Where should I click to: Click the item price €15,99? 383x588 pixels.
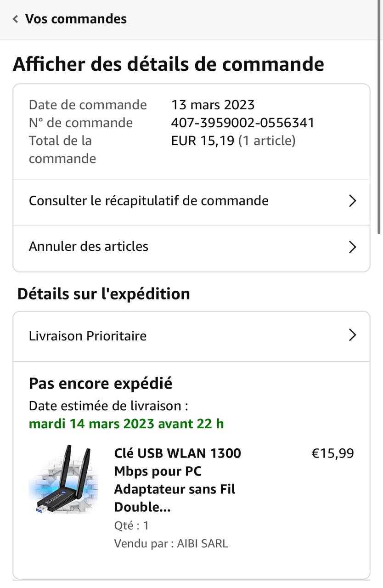332,453
